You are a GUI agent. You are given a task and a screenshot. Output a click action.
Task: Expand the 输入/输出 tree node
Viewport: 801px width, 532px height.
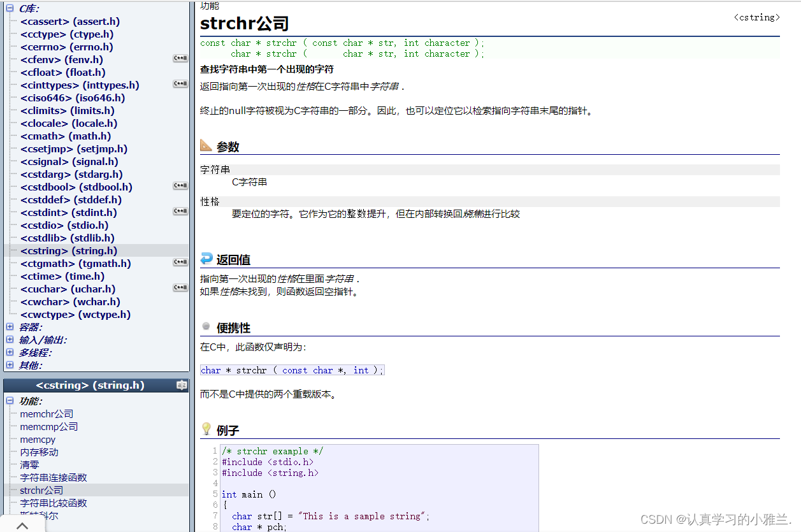pyautogui.click(x=10, y=340)
